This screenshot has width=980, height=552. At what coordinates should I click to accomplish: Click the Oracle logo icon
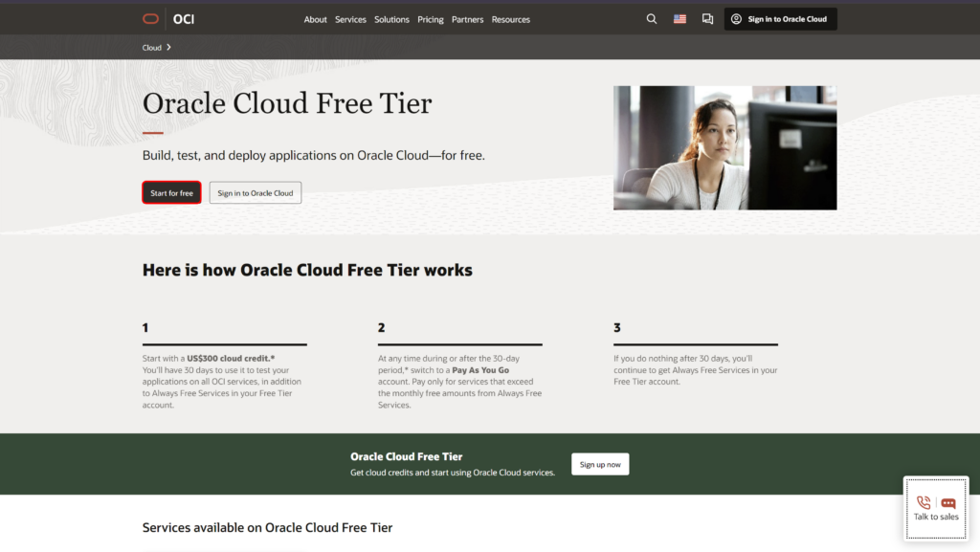pyautogui.click(x=150, y=19)
